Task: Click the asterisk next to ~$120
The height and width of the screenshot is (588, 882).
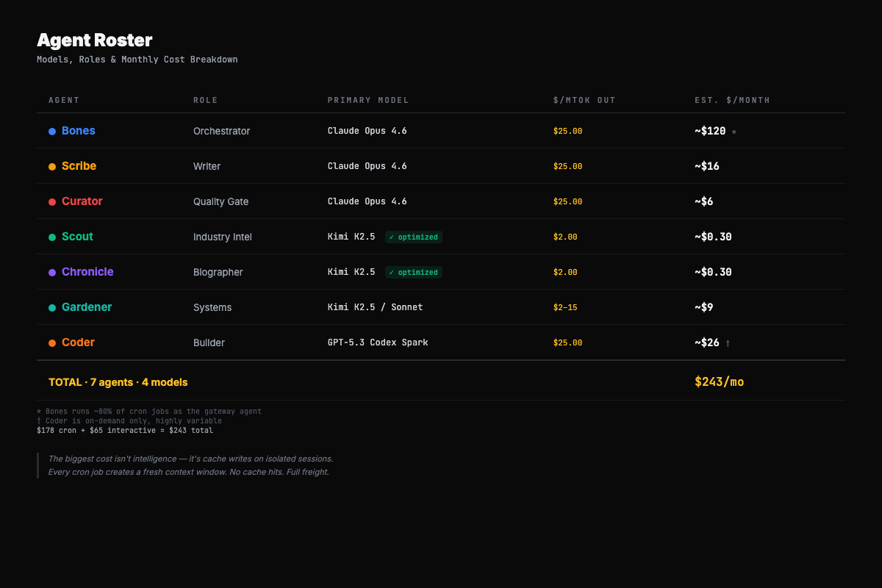Action: [x=734, y=132]
